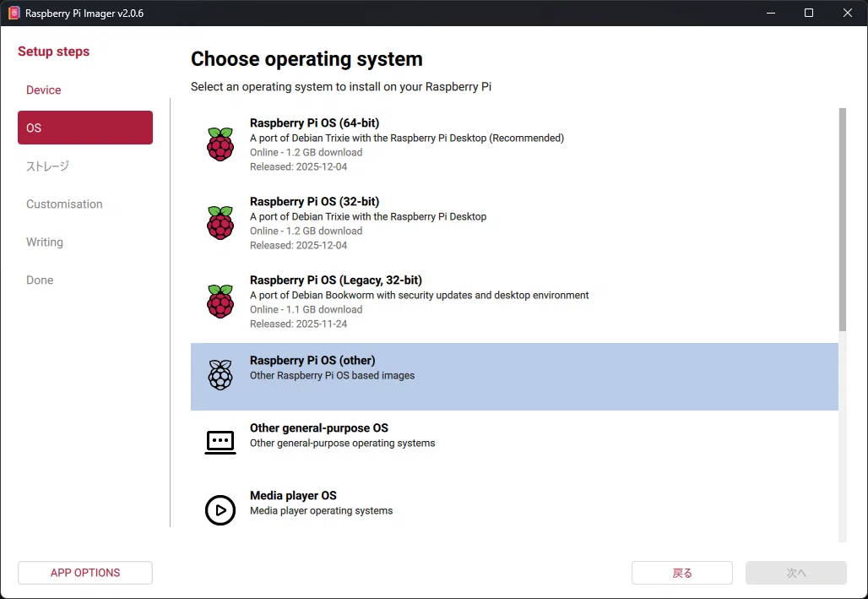Click the 次へ next button
The width and height of the screenshot is (868, 599).
coord(796,573)
